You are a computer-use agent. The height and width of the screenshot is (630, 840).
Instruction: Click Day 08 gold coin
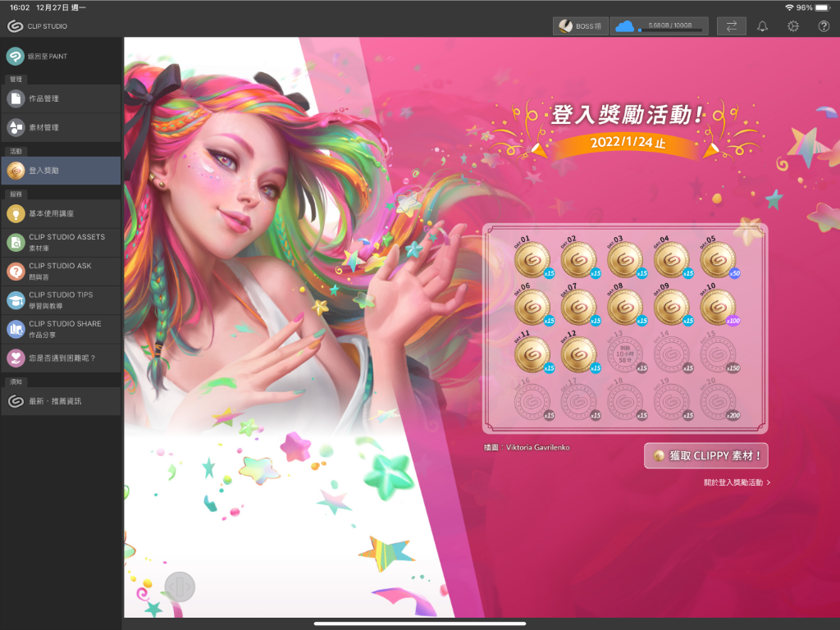click(x=625, y=307)
